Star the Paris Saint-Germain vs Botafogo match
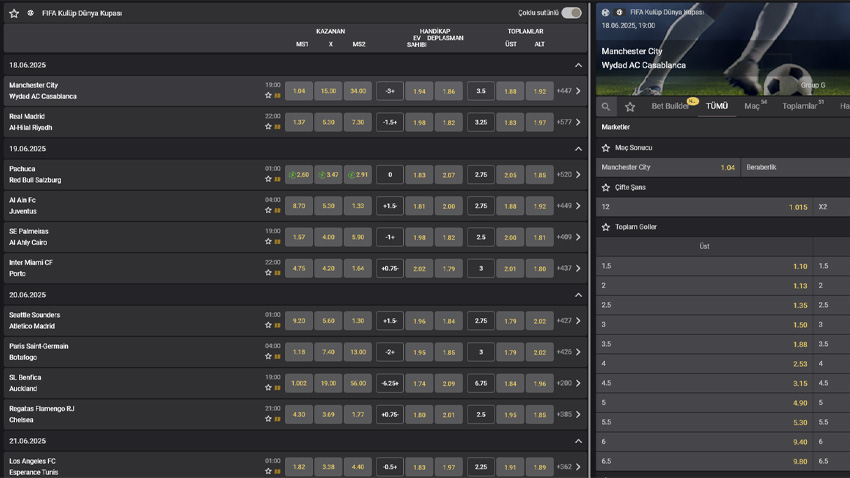 268,356
